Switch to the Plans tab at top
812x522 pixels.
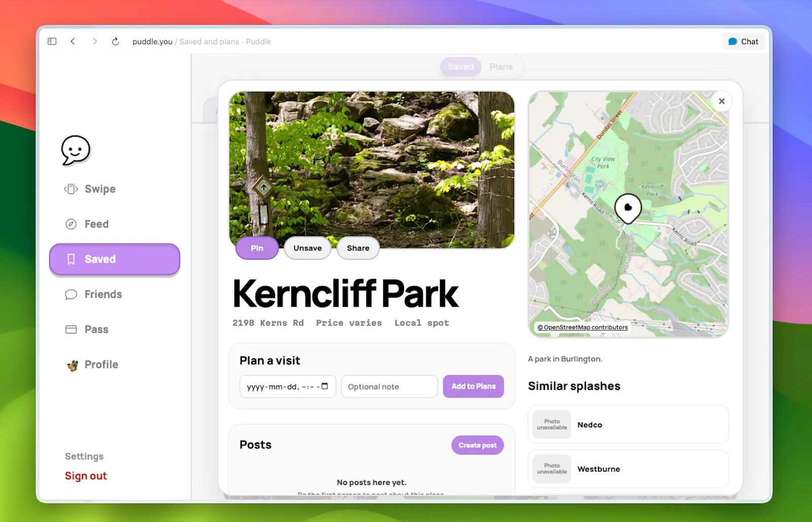coord(501,67)
